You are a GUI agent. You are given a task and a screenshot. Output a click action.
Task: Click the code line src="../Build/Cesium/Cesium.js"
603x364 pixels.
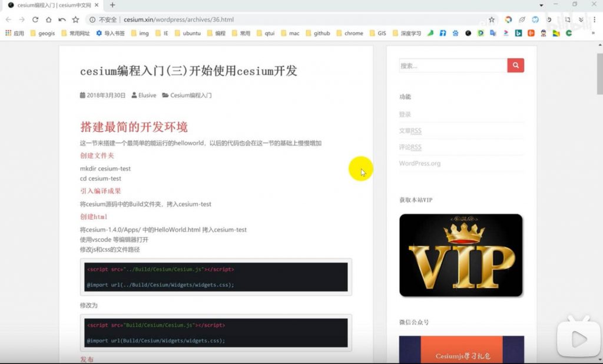coord(161,269)
